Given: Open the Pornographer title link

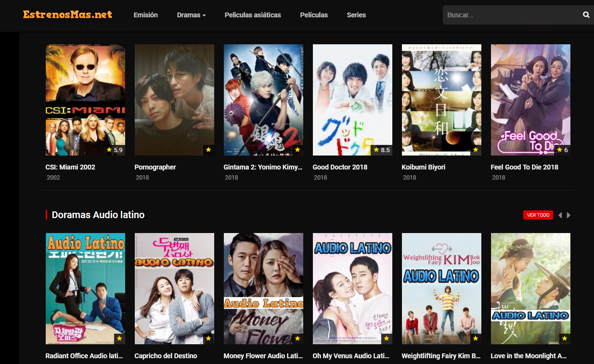Looking at the screenshot, I should 155,167.
